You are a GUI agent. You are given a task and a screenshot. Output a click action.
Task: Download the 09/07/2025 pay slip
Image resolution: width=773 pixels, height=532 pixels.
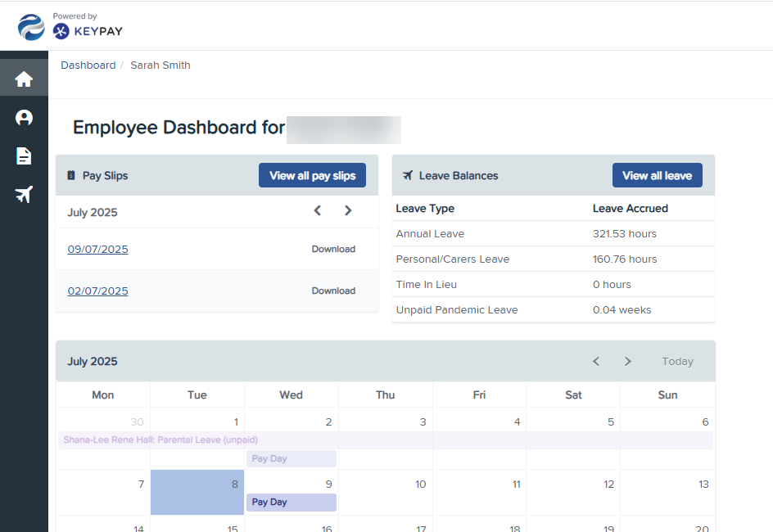(333, 250)
